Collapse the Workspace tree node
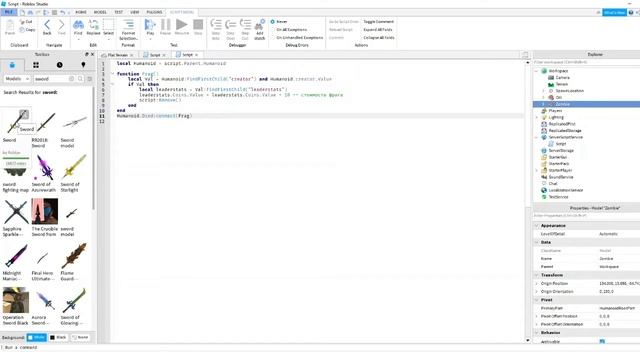 pyautogui.click(x=536, y=71)
